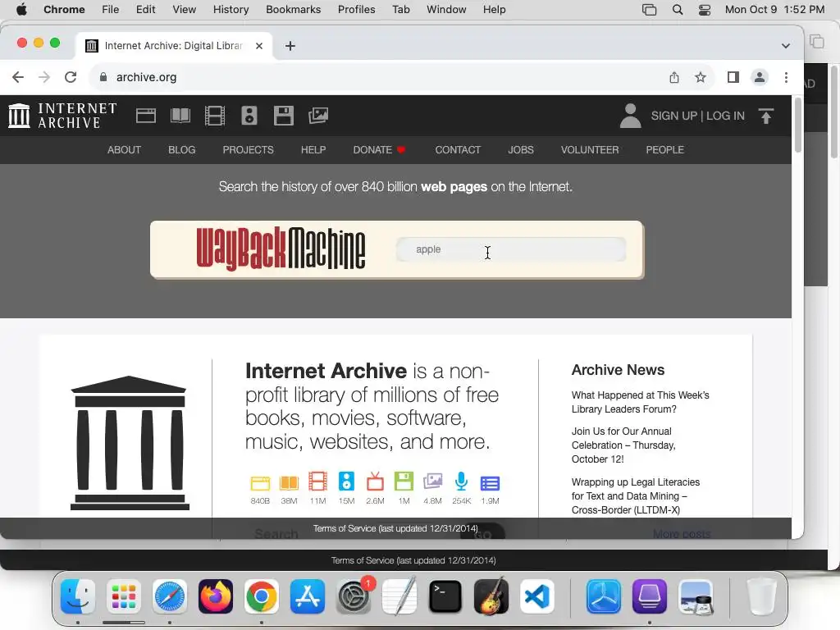The image size is (840, 630).
Task: Open 'Wrapping up Legal Literacies' news post
Action: pos(636,496)
